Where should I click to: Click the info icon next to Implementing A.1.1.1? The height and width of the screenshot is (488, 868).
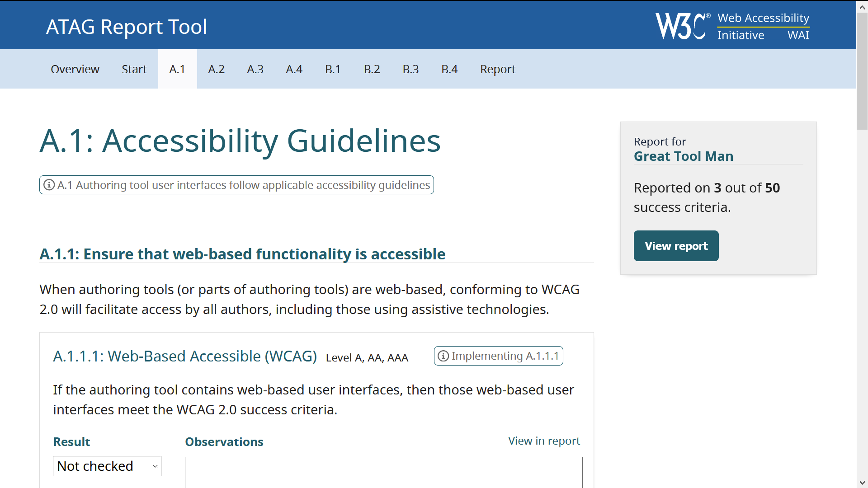click(x=443, y=356)
